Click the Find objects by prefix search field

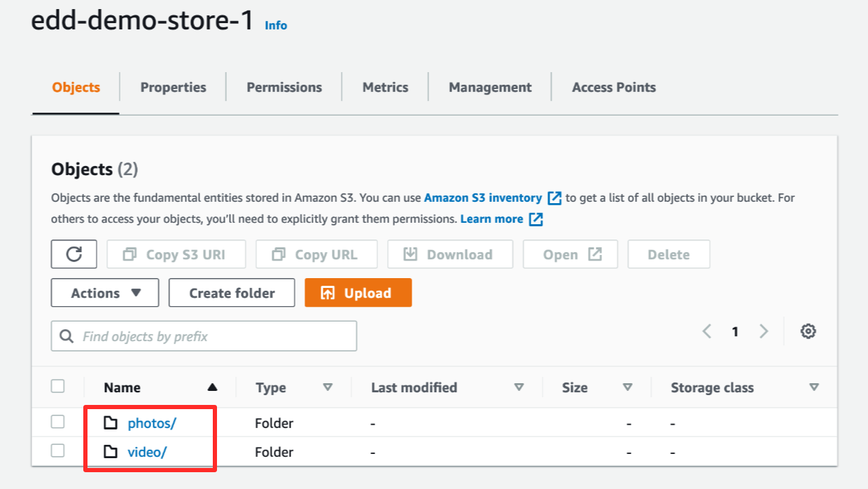(203, 336)
